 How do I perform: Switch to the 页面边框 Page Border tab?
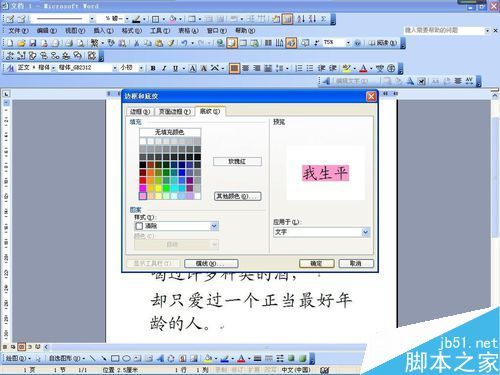(175, 112)
